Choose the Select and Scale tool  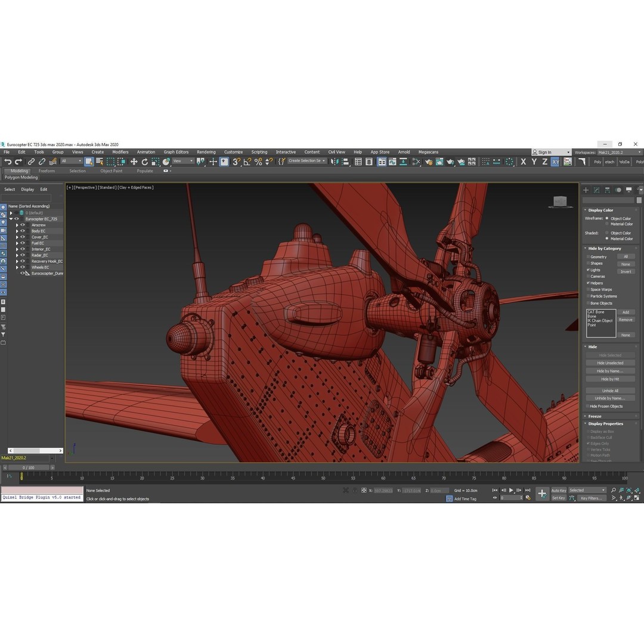pos(155,162)
